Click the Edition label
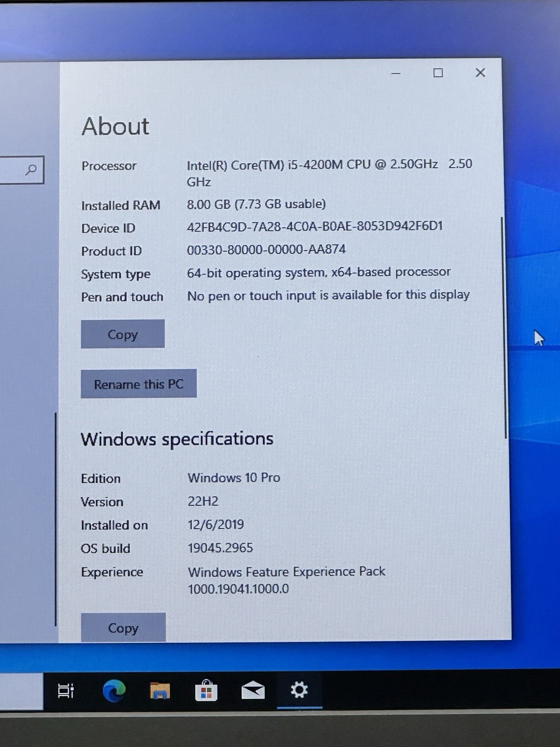This screenshot has width=560, height=747. point(100,479)
